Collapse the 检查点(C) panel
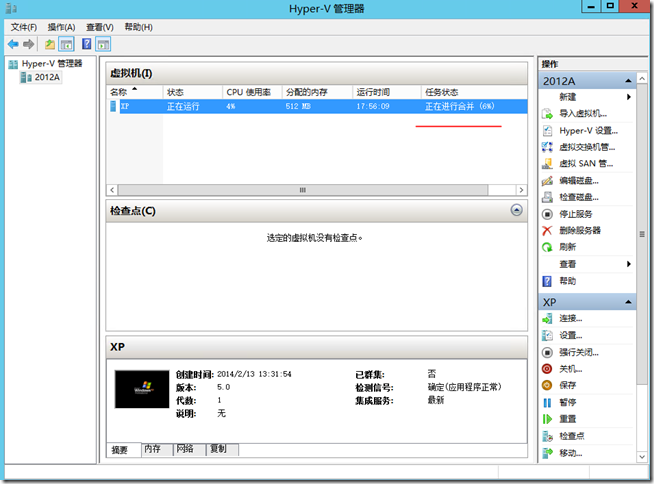Image resolution: width=654 pixels, height=484 pixels. [516, 210]
